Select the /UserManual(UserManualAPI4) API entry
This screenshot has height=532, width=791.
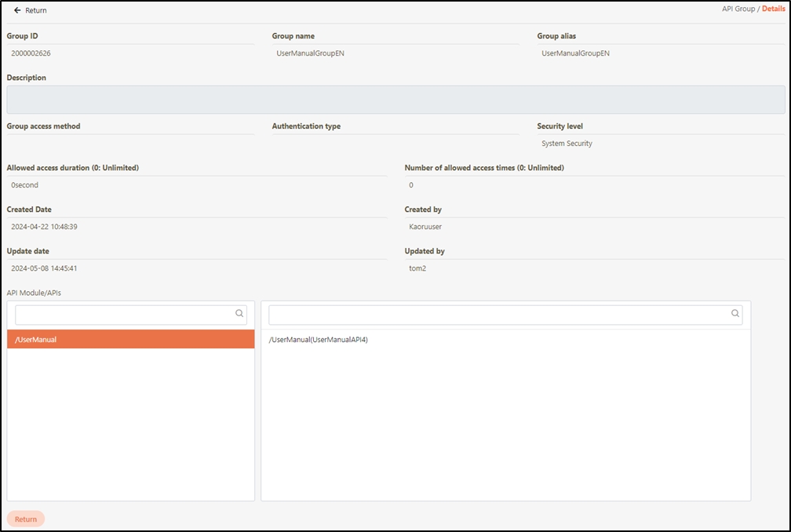[x=318, y=340]
